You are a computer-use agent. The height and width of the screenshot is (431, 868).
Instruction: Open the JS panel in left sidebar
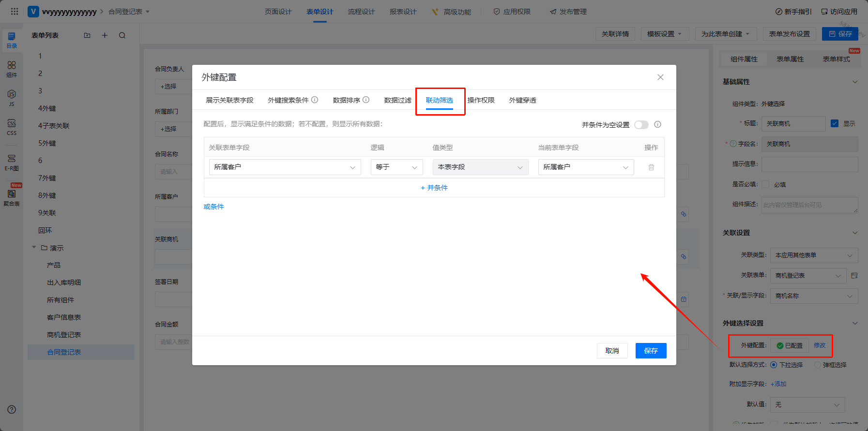[x=12, y=97]
